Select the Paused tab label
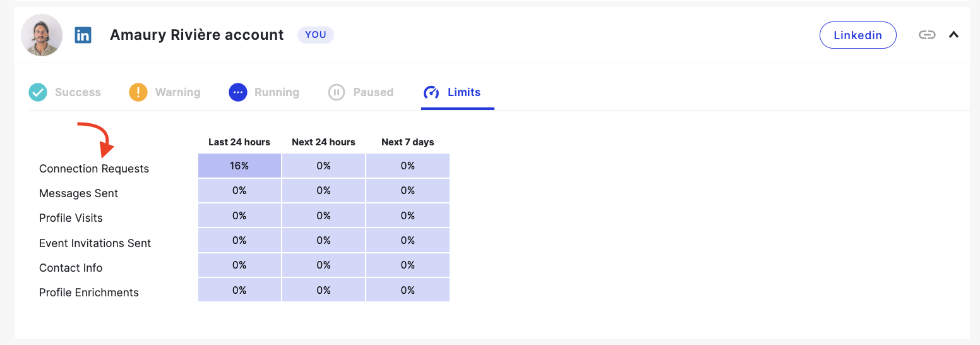This screenshot has width=980, height=345. 373,92
